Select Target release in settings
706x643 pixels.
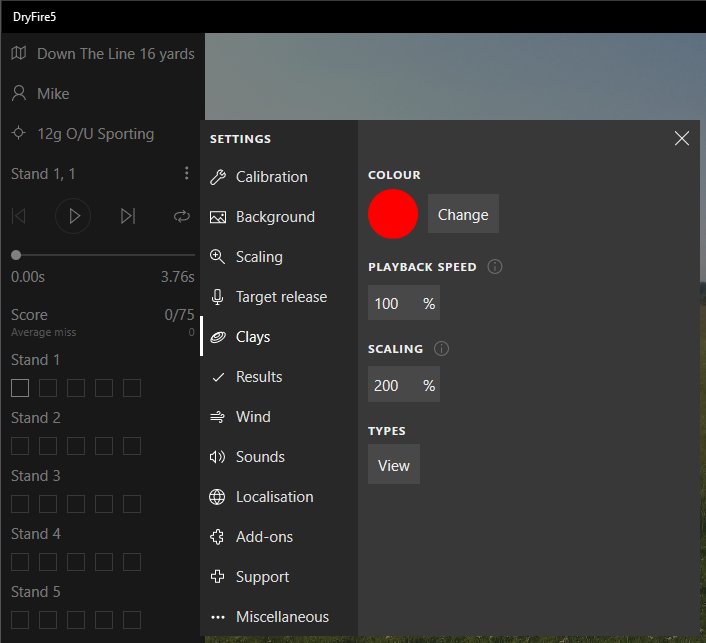tap(281, 297)
